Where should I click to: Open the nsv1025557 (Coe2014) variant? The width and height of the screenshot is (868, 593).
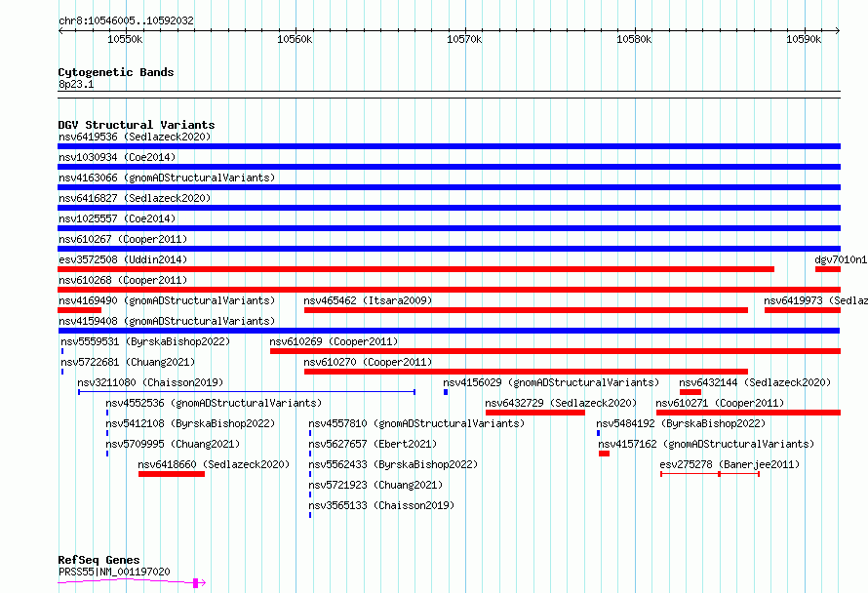coord(117,218)
